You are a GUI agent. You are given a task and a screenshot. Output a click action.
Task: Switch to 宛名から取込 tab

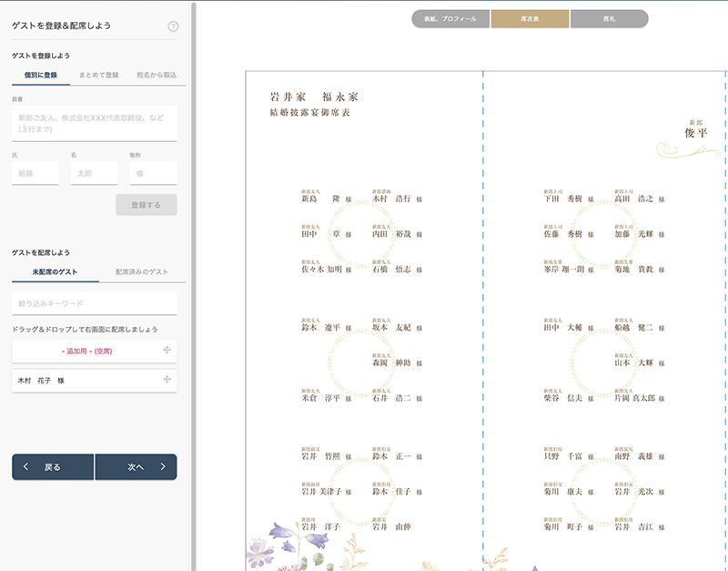coord(156,75)
